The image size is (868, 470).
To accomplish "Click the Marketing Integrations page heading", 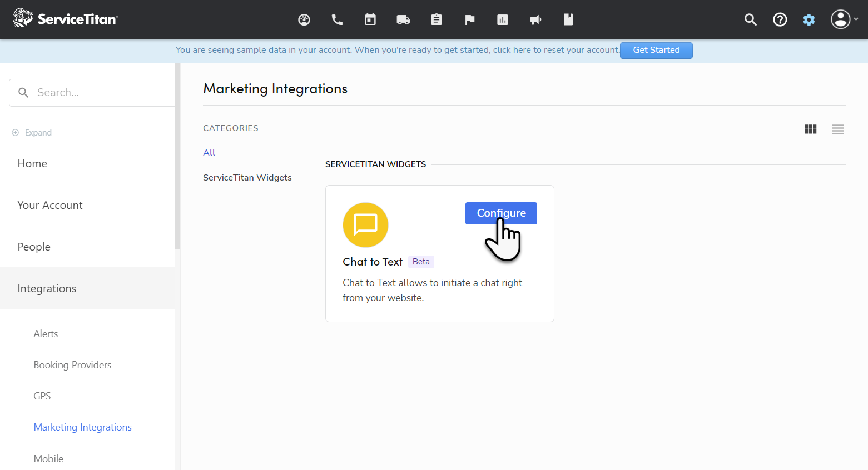I will pos(275,89).
